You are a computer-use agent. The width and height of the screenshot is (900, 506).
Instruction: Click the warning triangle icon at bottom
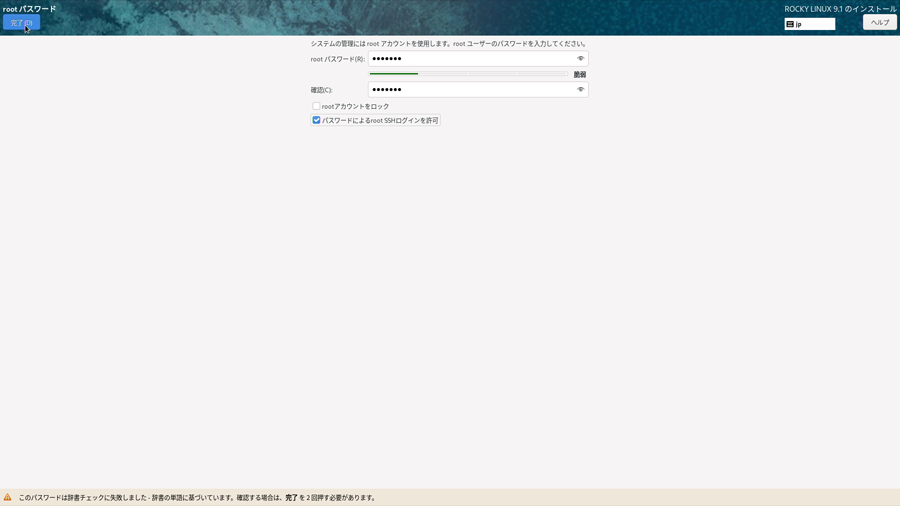(8, 497)
